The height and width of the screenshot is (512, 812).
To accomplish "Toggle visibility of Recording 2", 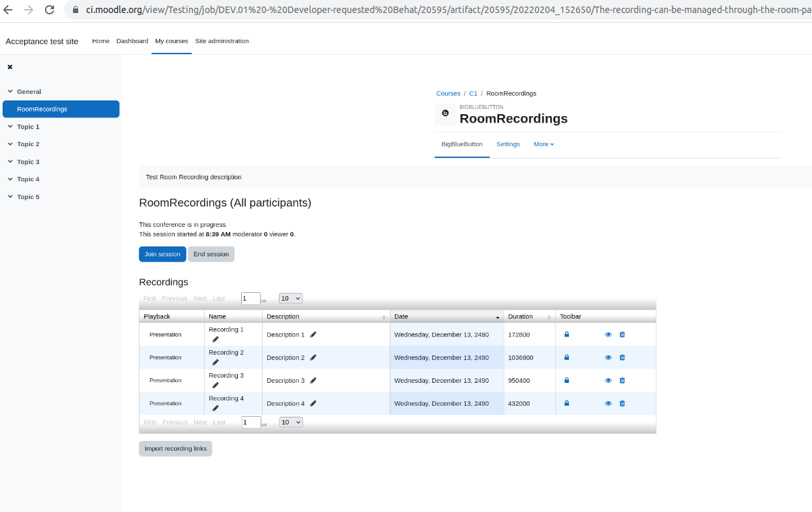I will coord(608,357).
